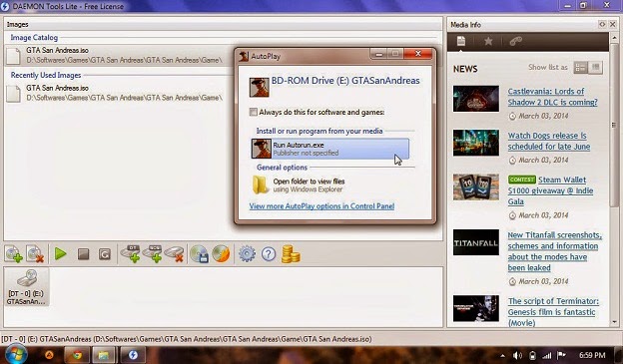Click the status bar mounted image path

click(x=187, y=339)
